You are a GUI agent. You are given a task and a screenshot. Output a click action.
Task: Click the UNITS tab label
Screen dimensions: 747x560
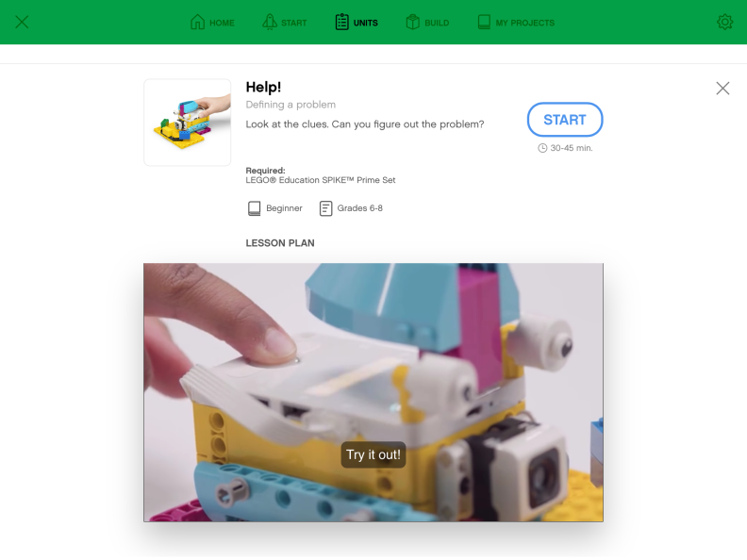click(366, 23)
